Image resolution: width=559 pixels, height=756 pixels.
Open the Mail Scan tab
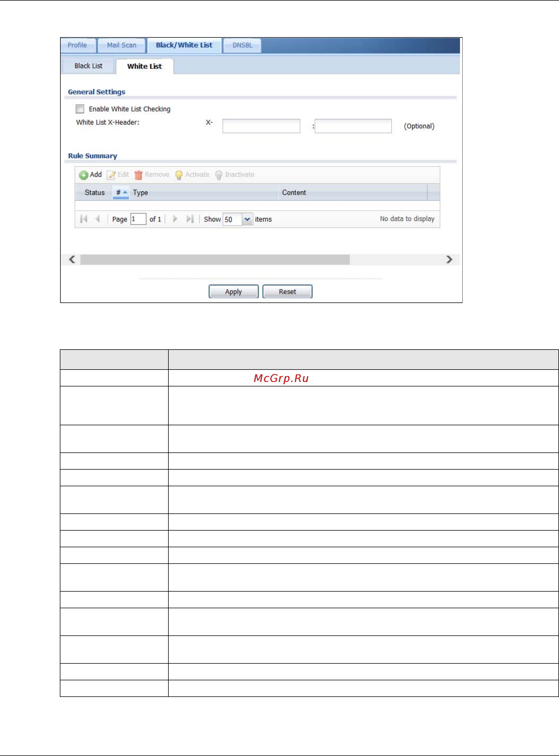(x=122, y=45)
